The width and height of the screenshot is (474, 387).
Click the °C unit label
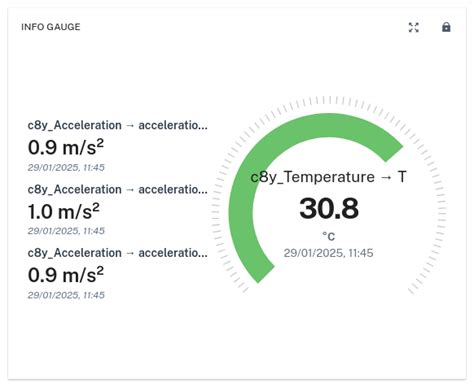tap(329, 236)
